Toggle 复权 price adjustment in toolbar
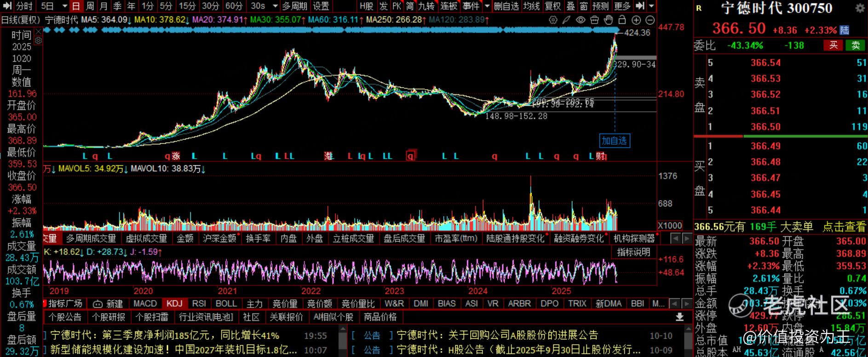Viewport: 868px width, 357px height. click(553, 6)
